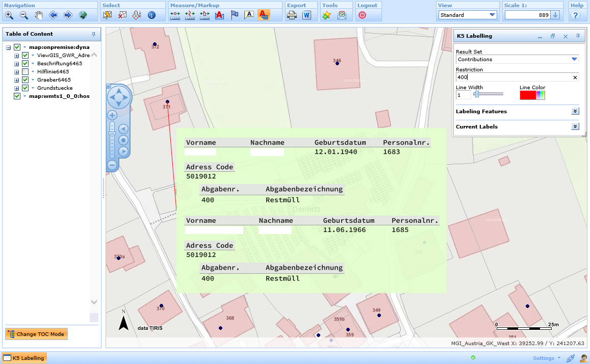The image size is (590, 364).
Task: Expand the Labeling Features section
Action: [x=575, y=111]
